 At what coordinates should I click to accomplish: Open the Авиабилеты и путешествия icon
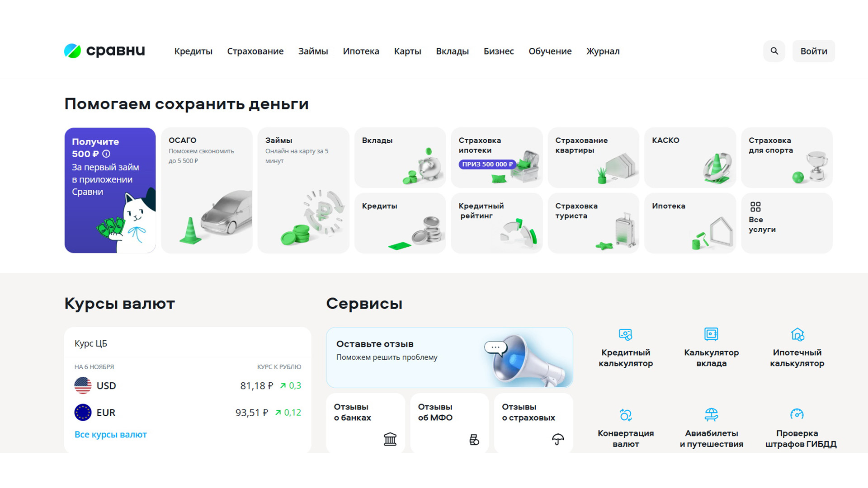[x=711, y=414]
